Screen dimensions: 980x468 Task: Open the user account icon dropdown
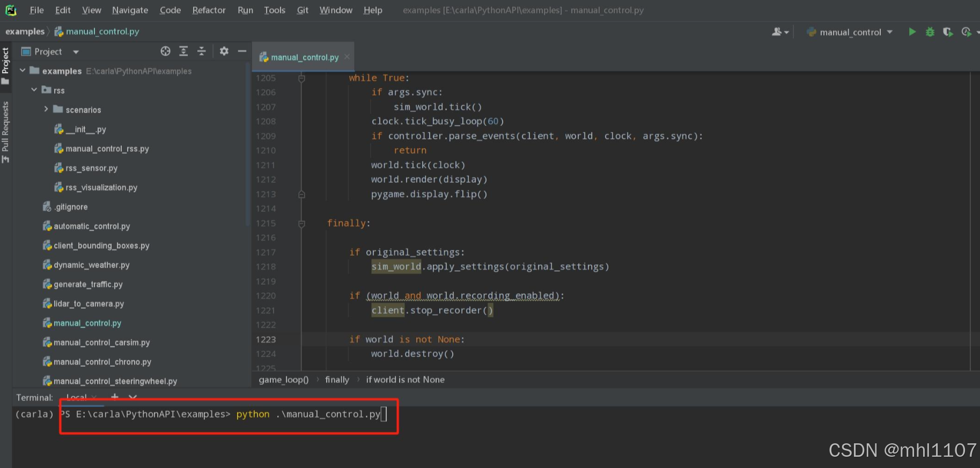tap(780, 32)
